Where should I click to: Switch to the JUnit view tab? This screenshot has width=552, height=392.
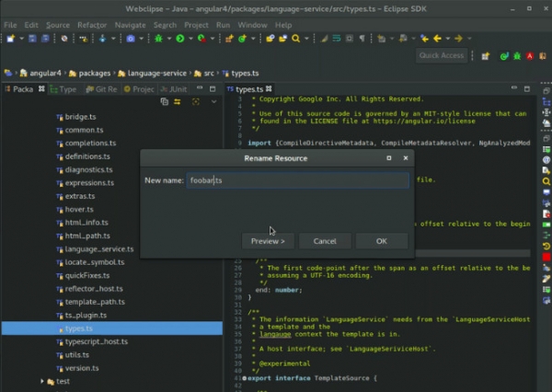pos(174,89)
